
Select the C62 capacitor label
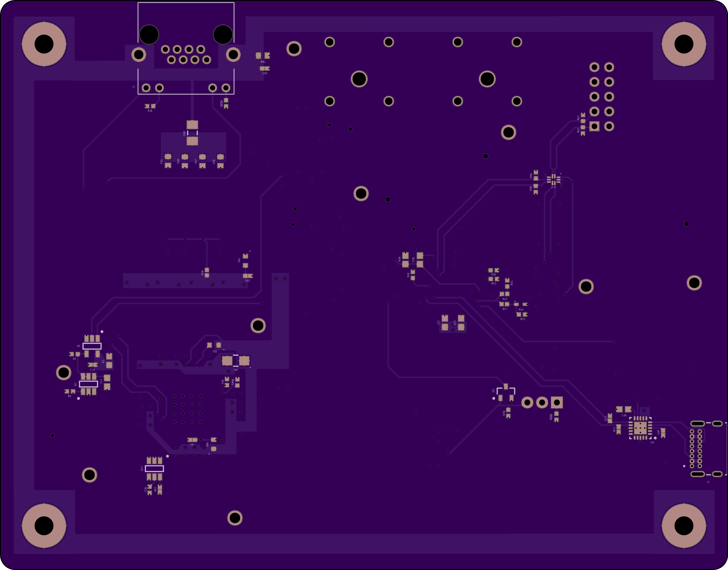[248, 281]
